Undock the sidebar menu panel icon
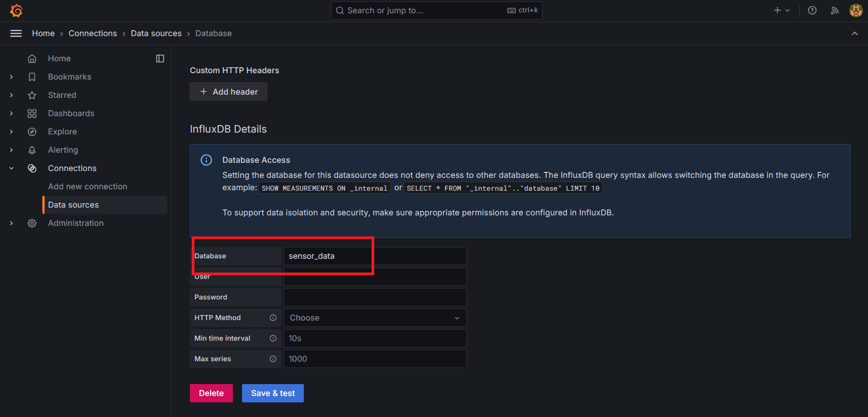The height and width of the screenshot is (417, 868). [160, 59]
